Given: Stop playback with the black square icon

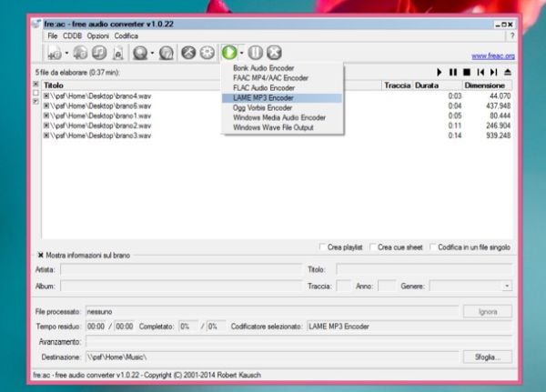Looking at the screenshot, I should click(467, 72).
